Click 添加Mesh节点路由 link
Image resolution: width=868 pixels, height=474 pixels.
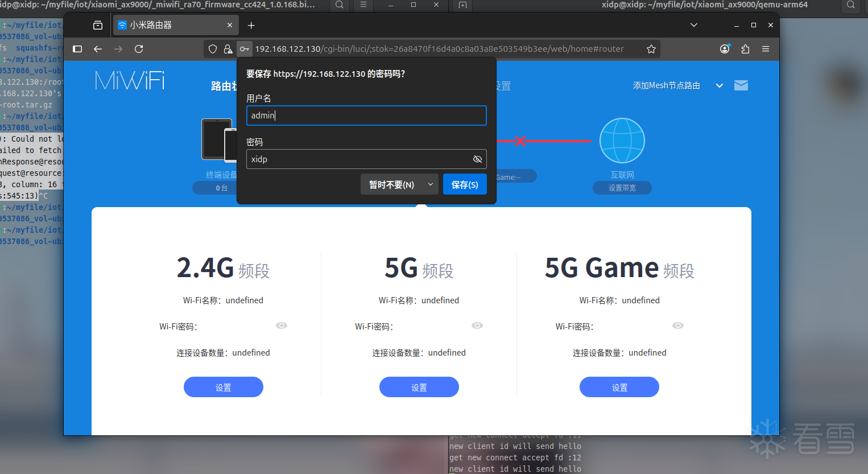coord(667,85)
